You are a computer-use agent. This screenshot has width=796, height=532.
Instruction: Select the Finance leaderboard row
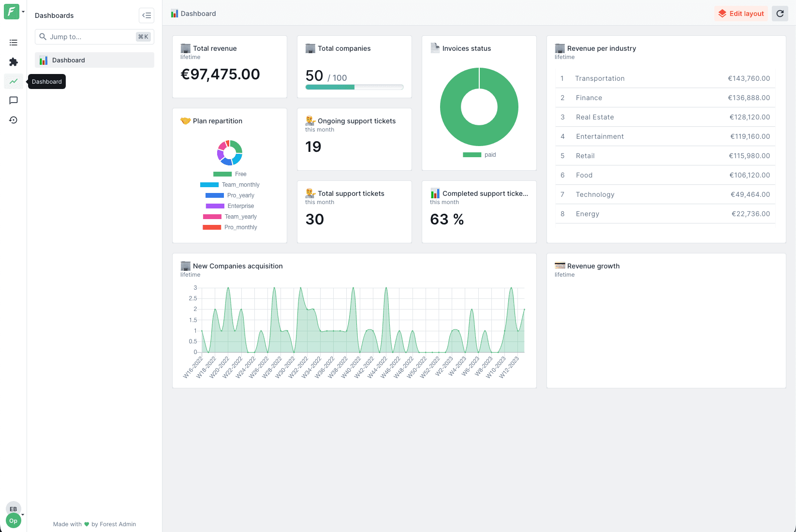point(665,98)
